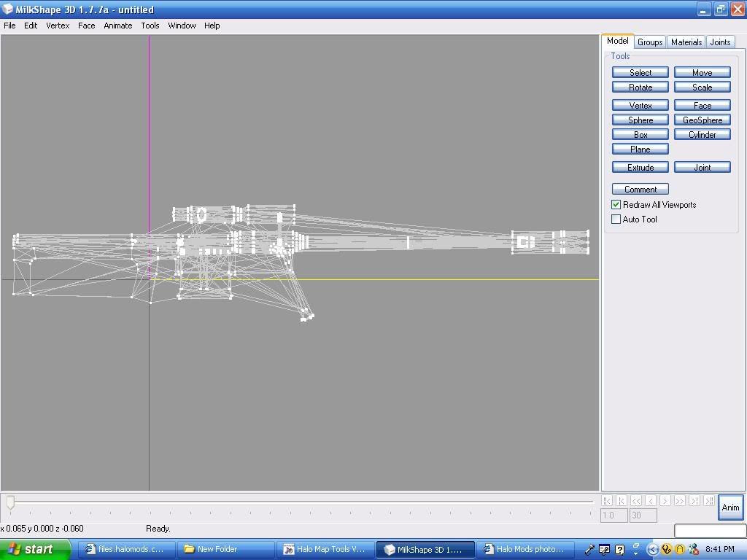
Task: Click the double-left rewind playback button
Action: coord(636,500)
